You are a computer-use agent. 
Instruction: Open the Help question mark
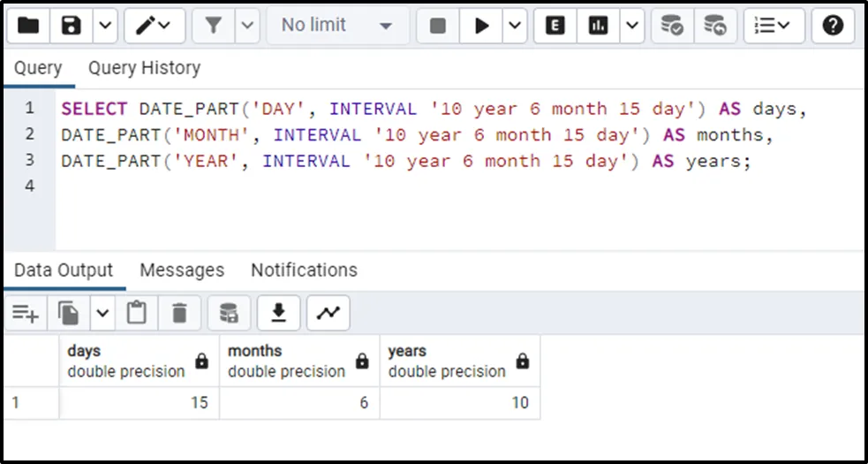(833, 26)
